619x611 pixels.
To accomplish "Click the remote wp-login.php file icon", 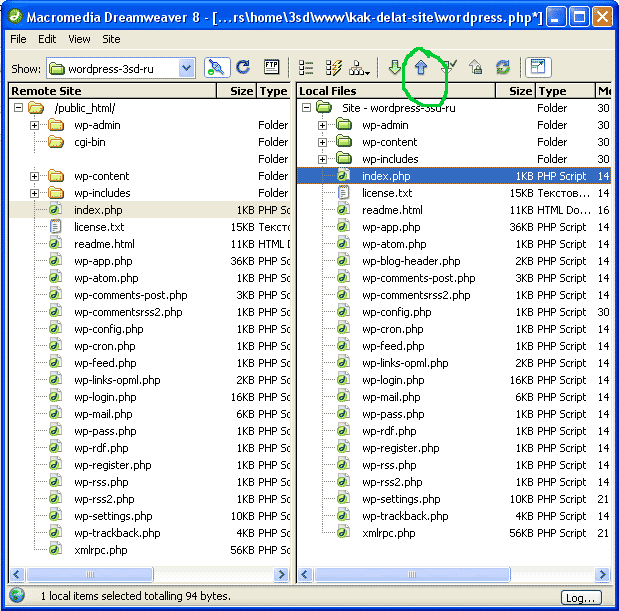I will tap(55, 396).
